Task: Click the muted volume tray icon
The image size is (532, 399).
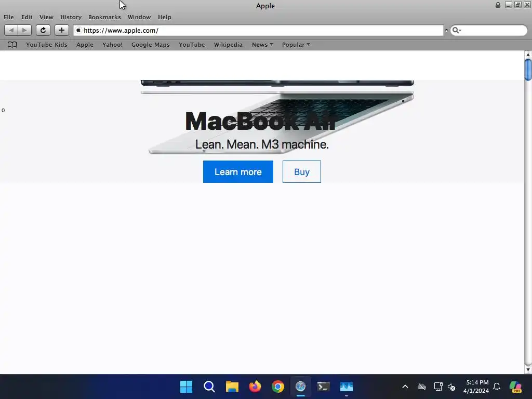Action: pyautogui.click(x=451, y=387)
